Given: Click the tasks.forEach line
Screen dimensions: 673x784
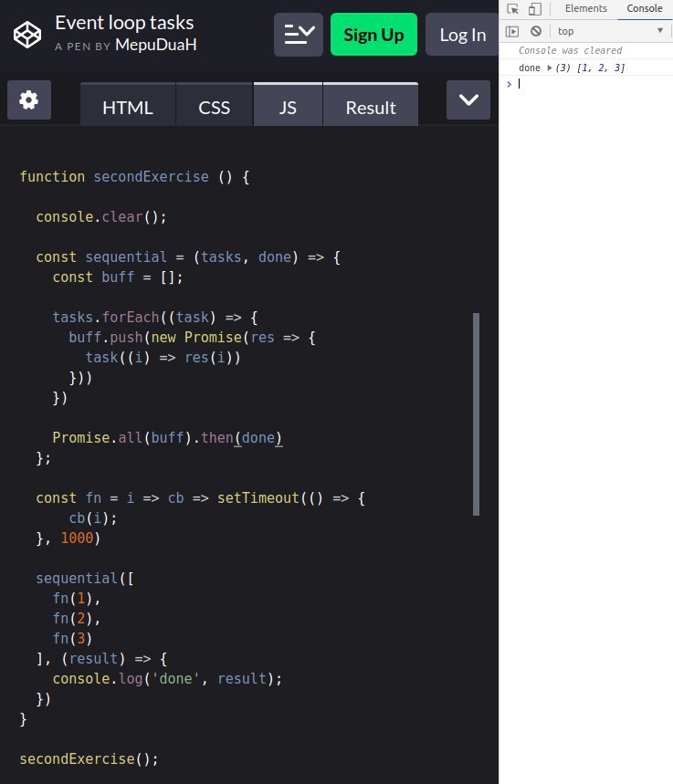Looking at the screenshot, I should [154, 318].
